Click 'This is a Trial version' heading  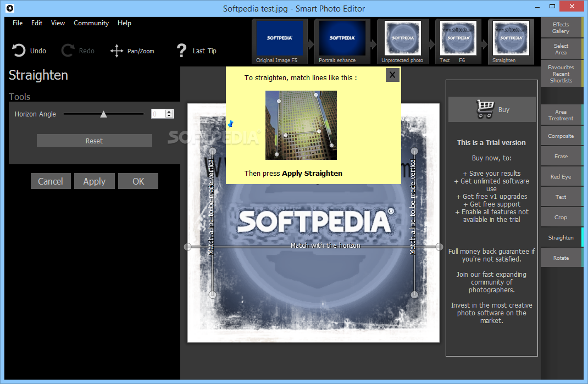click(x=491, y=142)
